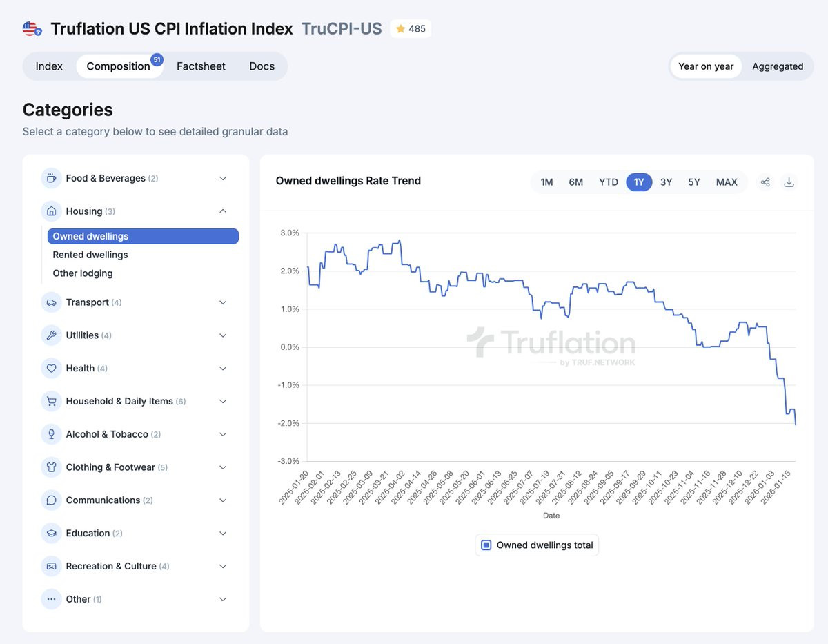Click the Utilities wrench icon
This screenshot has height=644, width=828.
(x=51, y=335)
